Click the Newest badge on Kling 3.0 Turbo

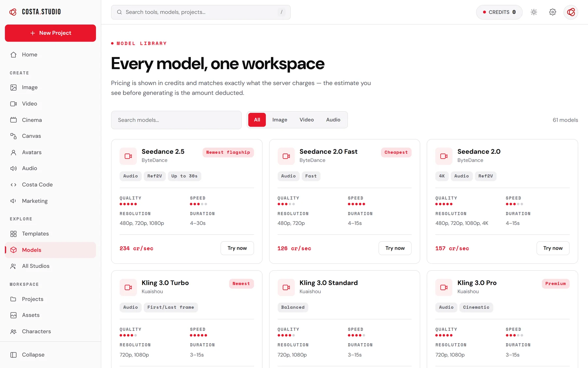point(241,284)
